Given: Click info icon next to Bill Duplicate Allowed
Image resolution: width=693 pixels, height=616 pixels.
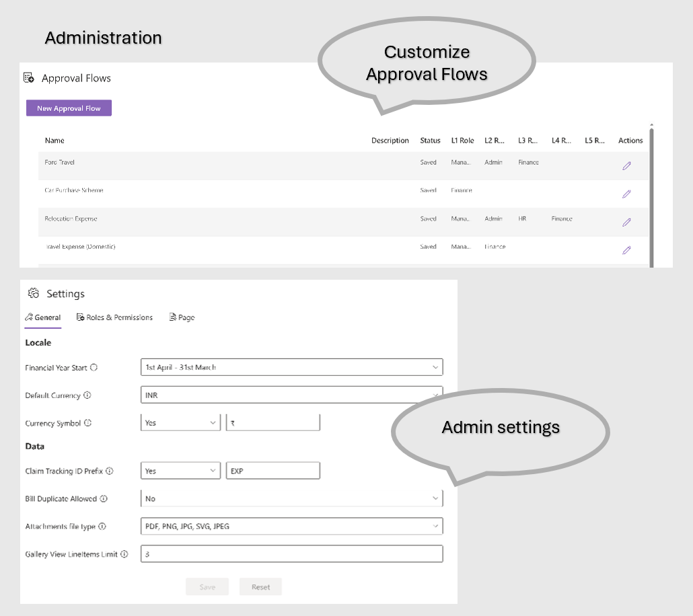Looking at the screenshot, I should click(x=104, y=499).
